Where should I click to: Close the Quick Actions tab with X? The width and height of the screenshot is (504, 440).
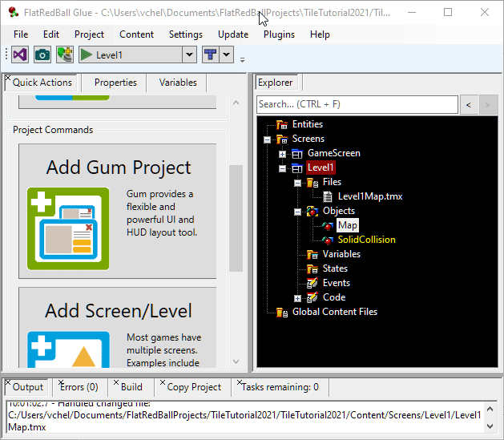coord(8,79)
